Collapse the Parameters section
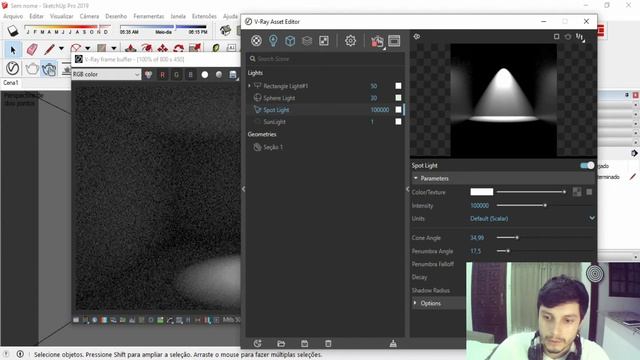640x360 pixels. coord(416,178)
